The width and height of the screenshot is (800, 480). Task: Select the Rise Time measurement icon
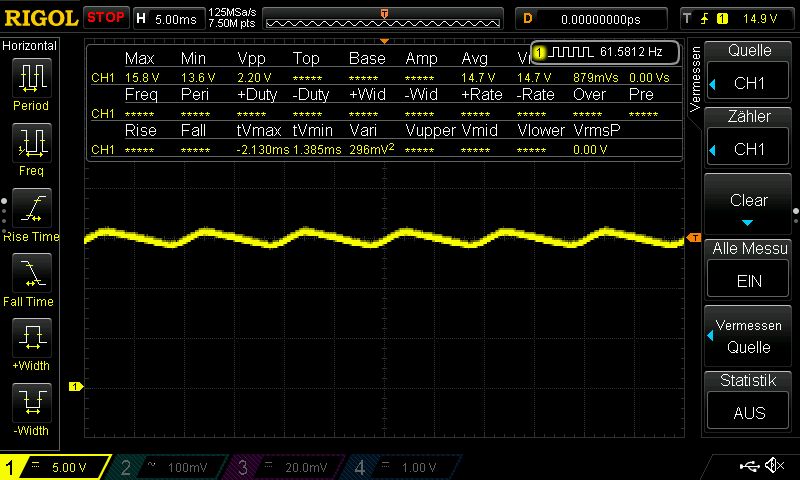[x=31, y=208]
